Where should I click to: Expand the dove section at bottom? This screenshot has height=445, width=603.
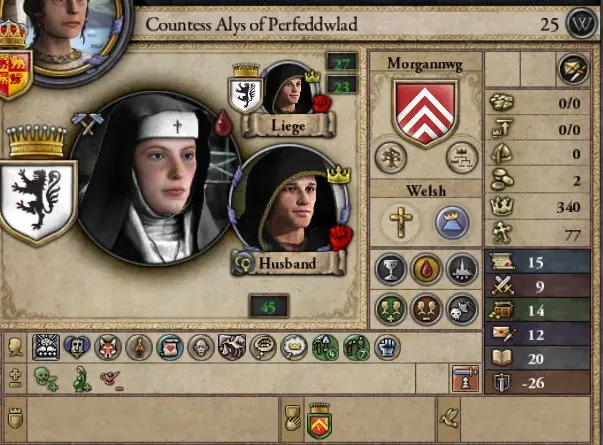tap(448, 418)
